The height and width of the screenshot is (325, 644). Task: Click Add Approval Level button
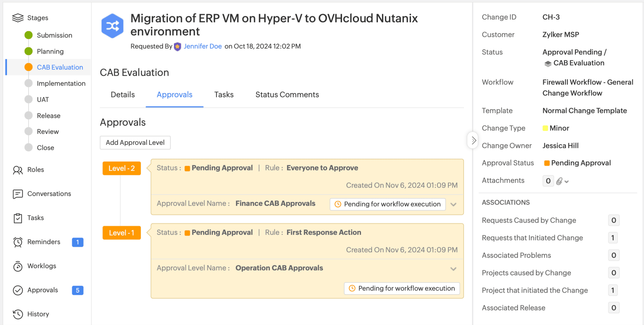pos(135,143)
